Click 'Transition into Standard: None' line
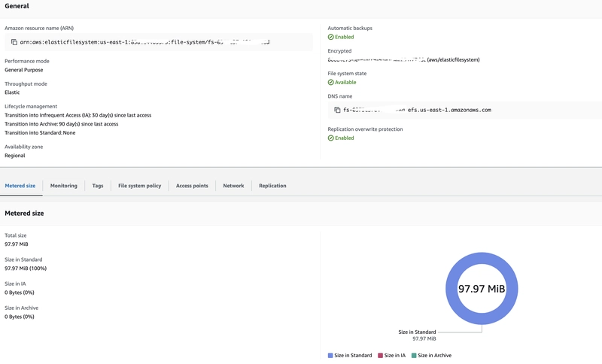The height and width of the screenshot is (364, 602). tap(40, 133)
